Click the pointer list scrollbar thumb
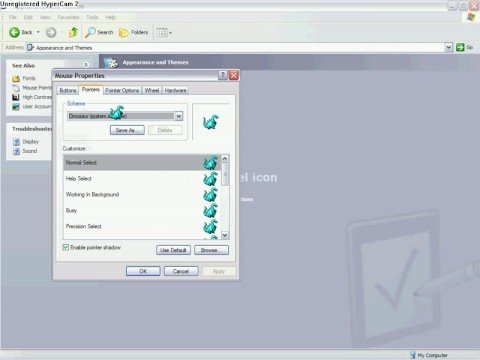Screen dimensions: 480x360 click(225, 174)
